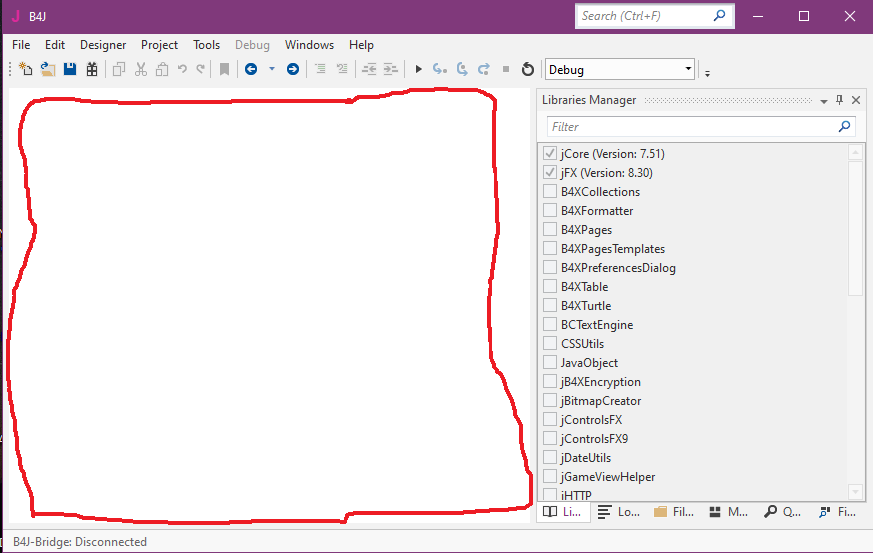Select the BCTextEngine checkbox
Screen dimensions: 873x553
[x=550, y=324]
